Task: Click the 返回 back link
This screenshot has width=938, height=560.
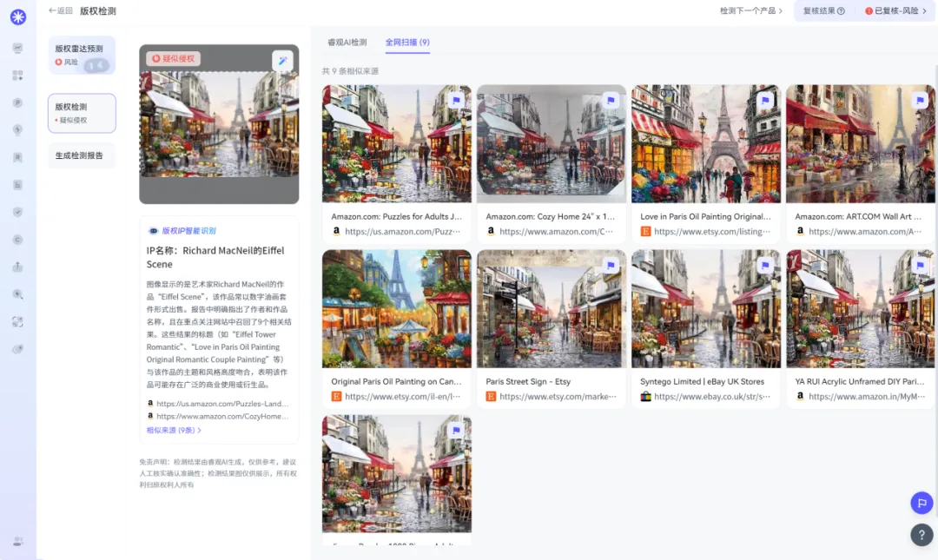Action: click(x=61, y=10)
